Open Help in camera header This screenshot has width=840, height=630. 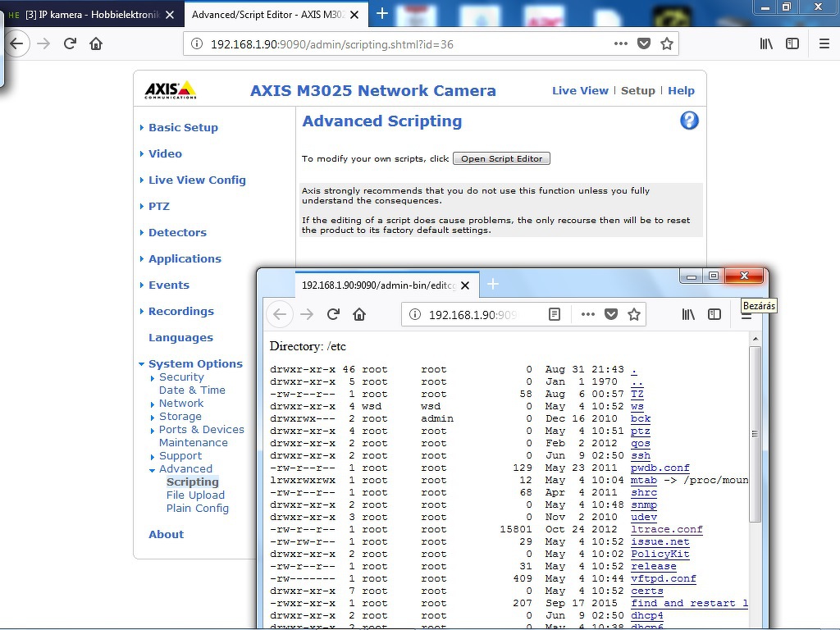[x=681, y=90]
